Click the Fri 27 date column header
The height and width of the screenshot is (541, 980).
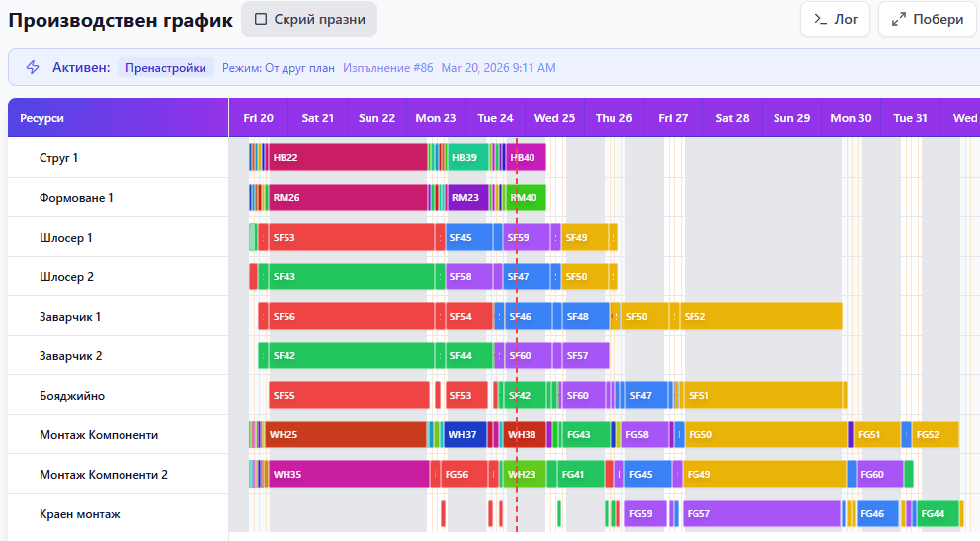pos(673,118)
